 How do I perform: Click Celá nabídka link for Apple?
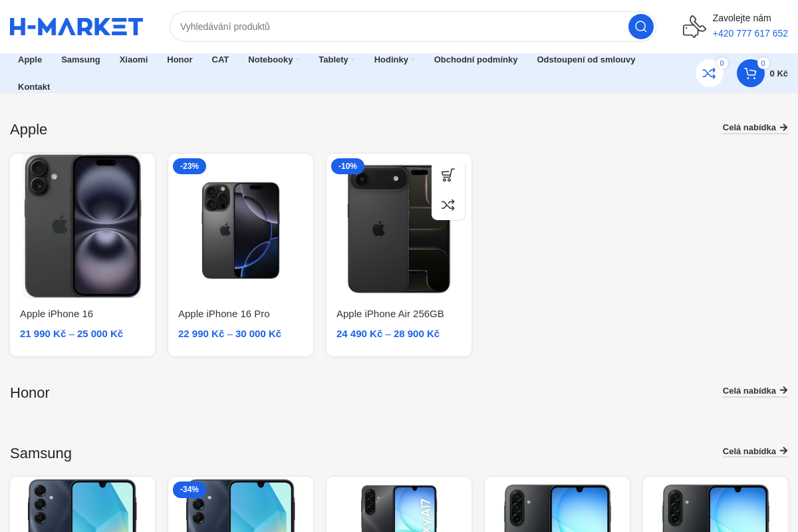tap(755, 128)
